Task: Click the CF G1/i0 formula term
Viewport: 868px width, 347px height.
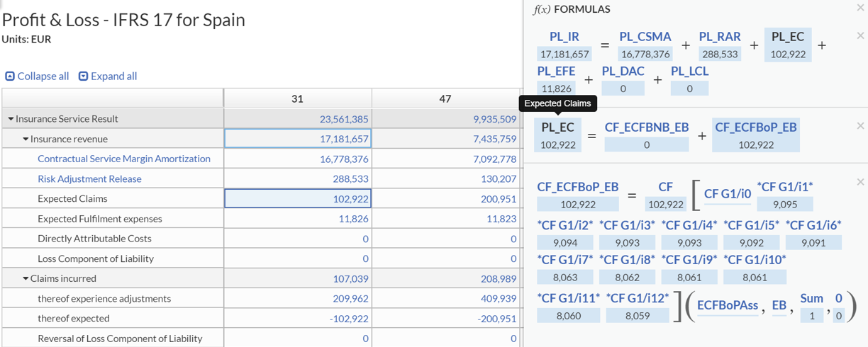Action: (x=728, y=193)
